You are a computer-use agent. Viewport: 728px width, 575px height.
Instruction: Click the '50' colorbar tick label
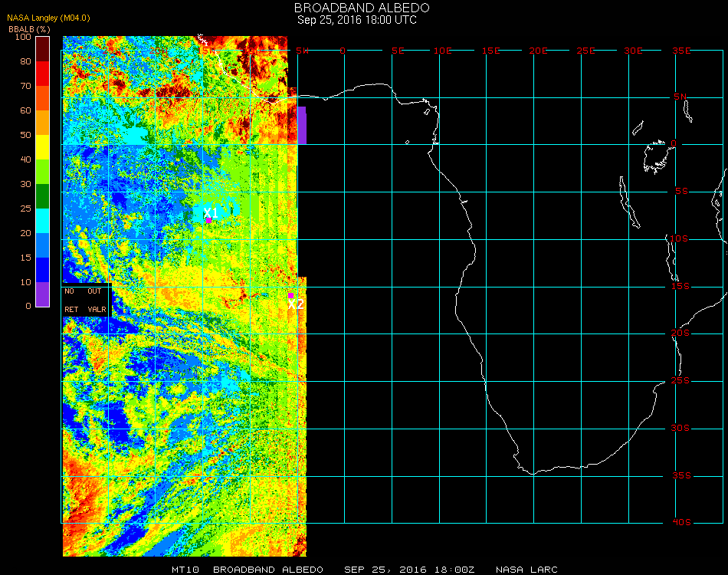pos(25,135)
